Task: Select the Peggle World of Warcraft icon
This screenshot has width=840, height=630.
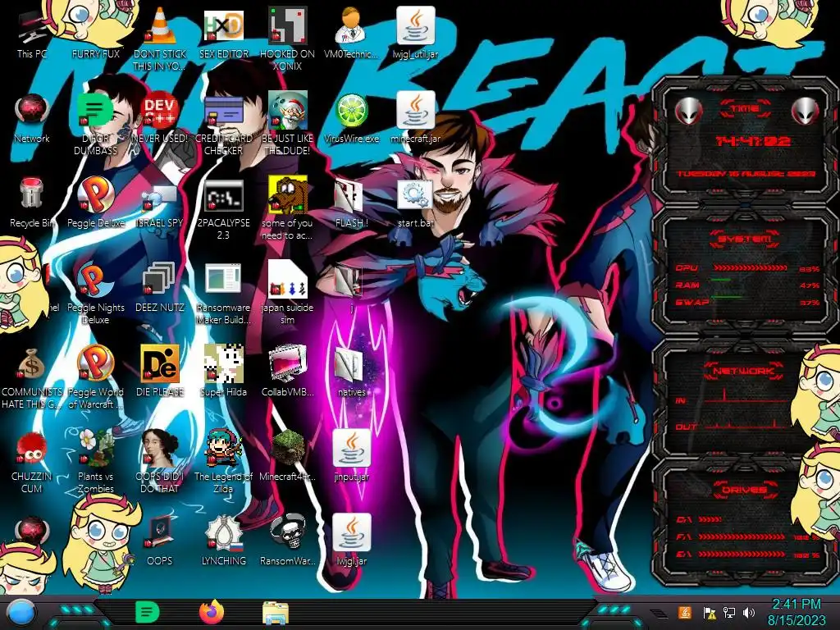Action: tap(95, 364)
